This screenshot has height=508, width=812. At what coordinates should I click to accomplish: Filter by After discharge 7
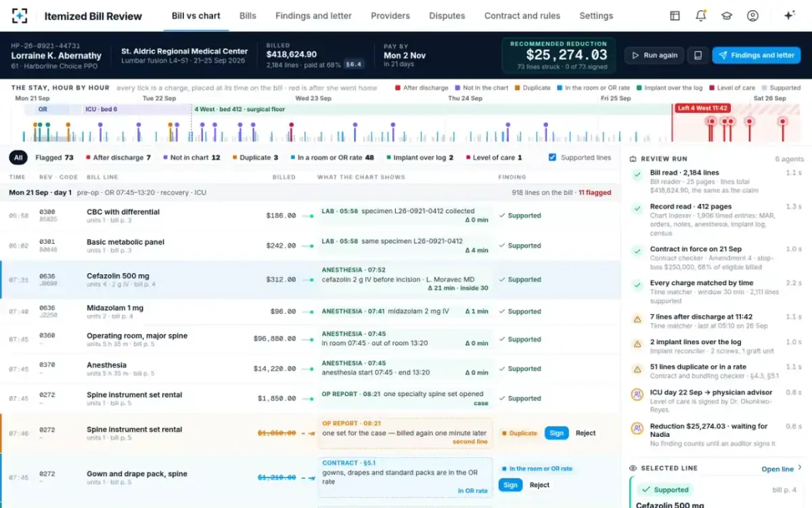[x=118, y=157]
